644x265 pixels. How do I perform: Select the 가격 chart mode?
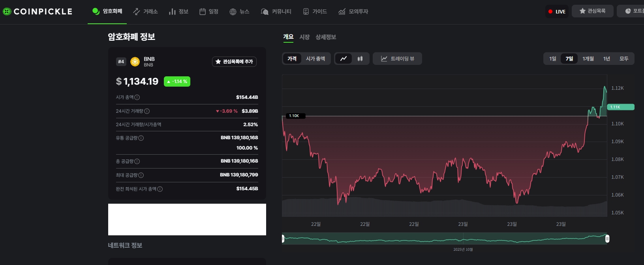(292, 59)
